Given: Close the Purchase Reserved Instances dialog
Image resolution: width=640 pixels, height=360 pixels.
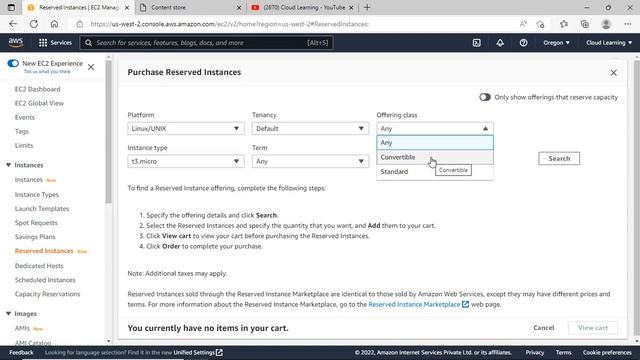Looking at the screenshot, I should point(613,73).
